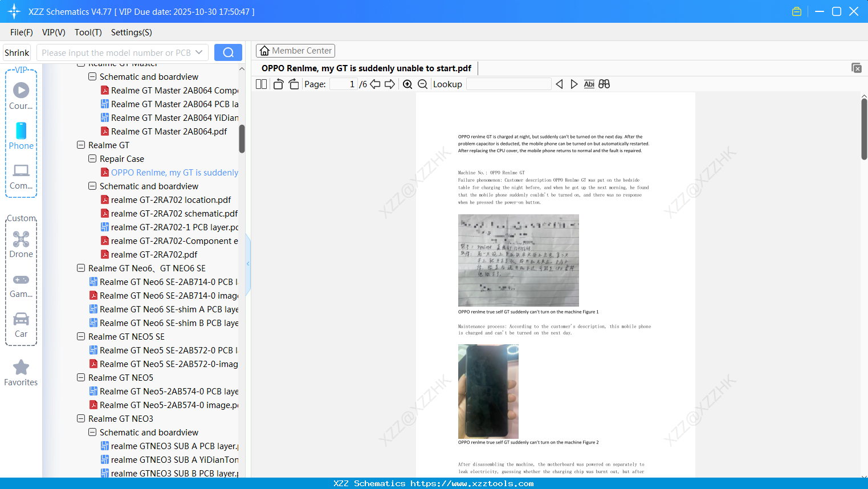The height and width of the screenshot is (489, 868).
Task: Collapse Schematic and boardview under Realme GT
Action: [x=92, y=186]
